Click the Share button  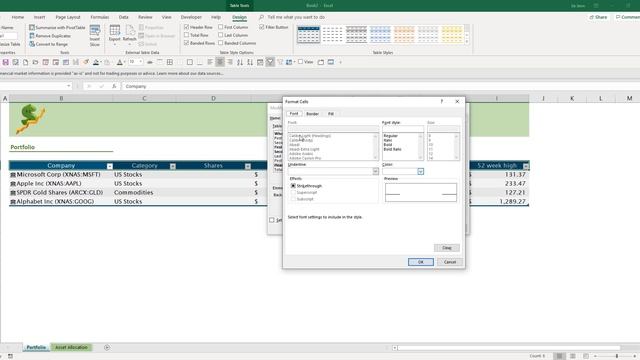coord(598,17)
